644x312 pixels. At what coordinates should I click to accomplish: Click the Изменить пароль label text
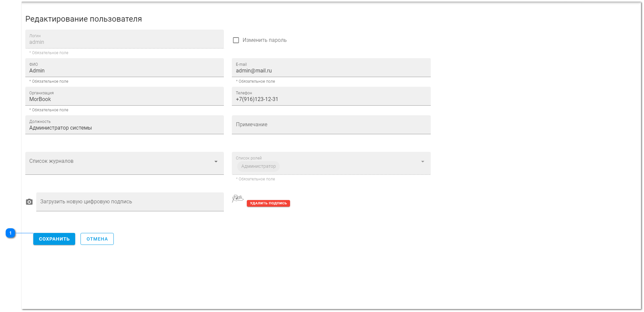point(264,40)
